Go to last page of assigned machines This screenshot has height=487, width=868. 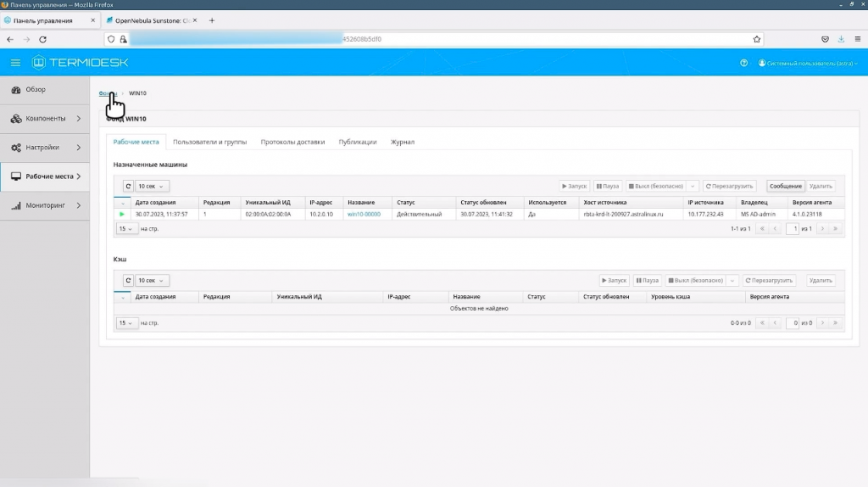835,229
